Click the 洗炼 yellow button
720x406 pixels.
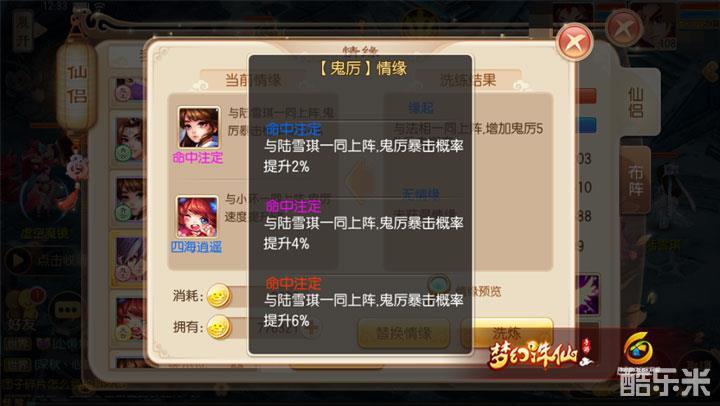pyautogui.click(x=506, y=333)
